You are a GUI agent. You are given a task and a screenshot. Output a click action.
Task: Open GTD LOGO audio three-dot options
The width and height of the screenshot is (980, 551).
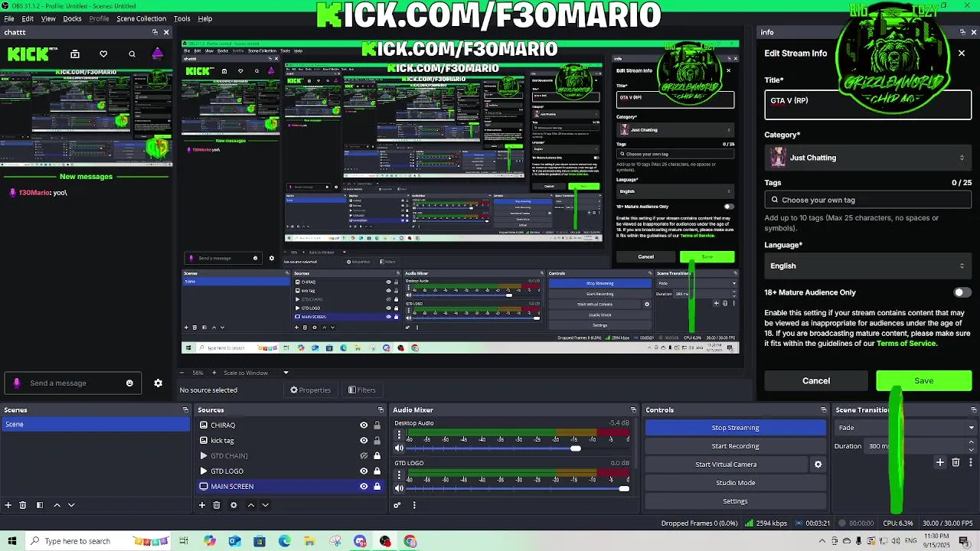coord(399,474)
